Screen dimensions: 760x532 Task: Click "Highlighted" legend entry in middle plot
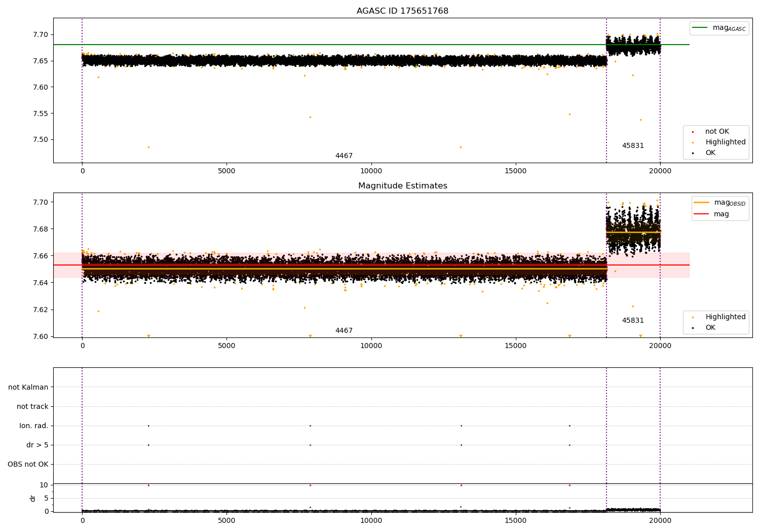725,317
